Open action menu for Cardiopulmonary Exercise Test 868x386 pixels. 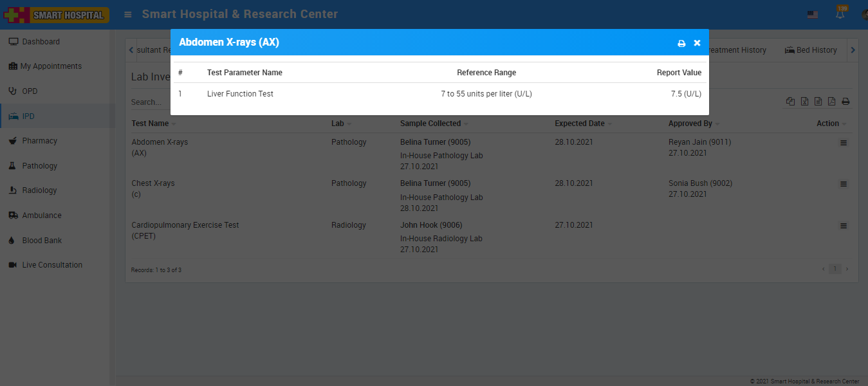(844, 226)
